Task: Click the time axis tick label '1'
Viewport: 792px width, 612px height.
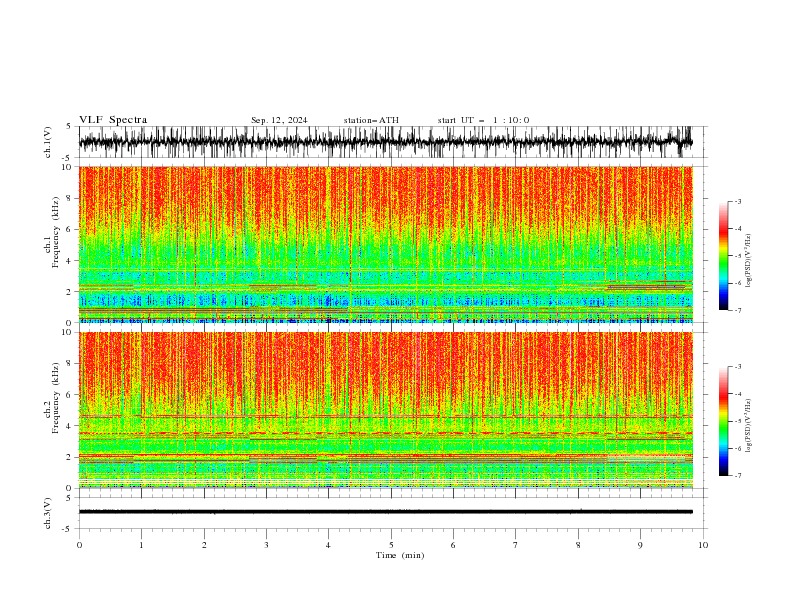Action: click(141, 545)
